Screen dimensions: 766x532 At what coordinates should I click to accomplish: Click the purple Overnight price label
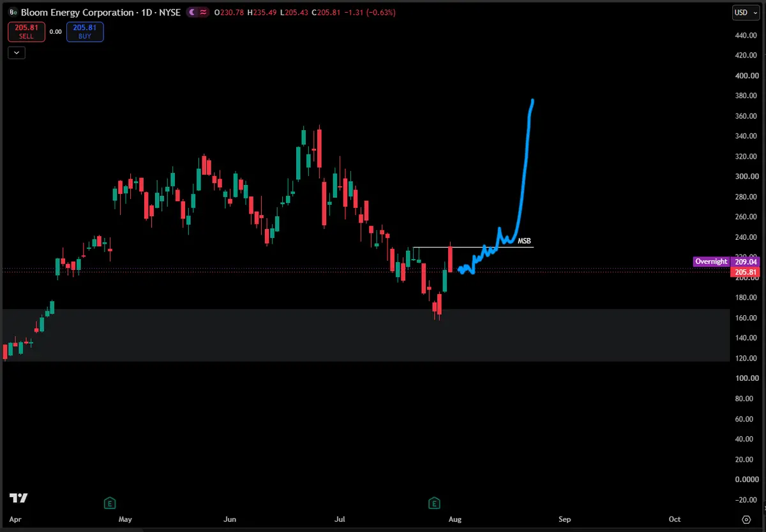click(x=712, y=262)
